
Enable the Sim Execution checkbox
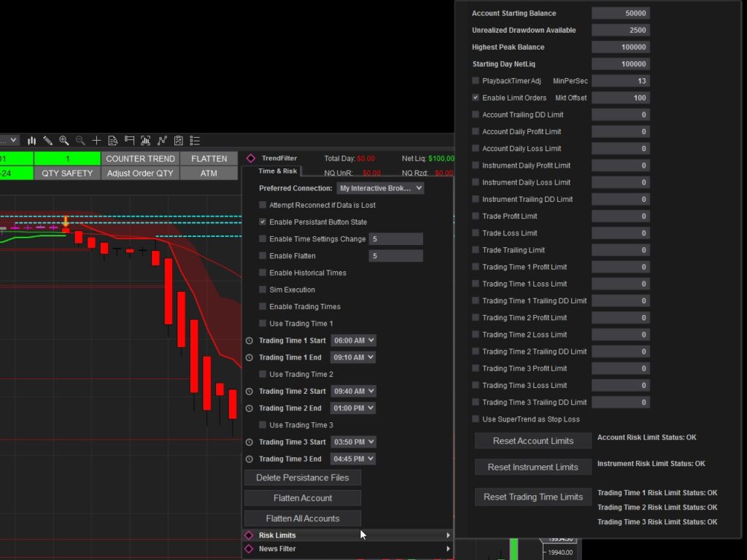[x=262, y=289]
